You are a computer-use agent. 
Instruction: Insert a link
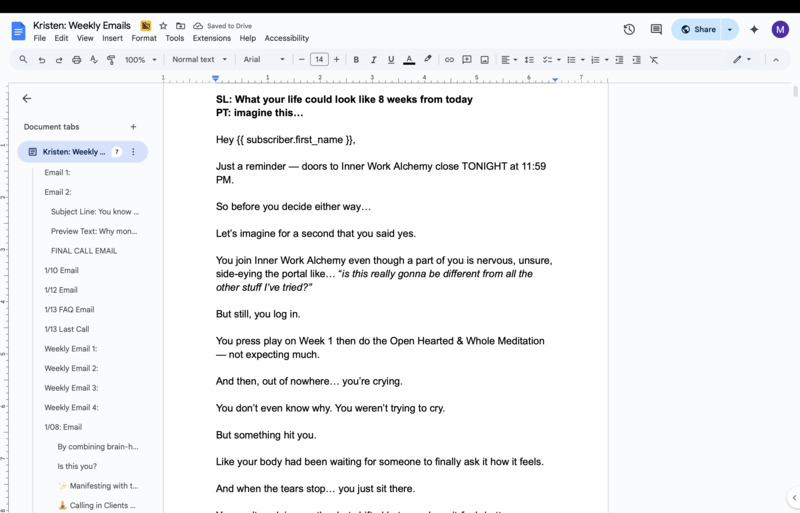(449, 60)
